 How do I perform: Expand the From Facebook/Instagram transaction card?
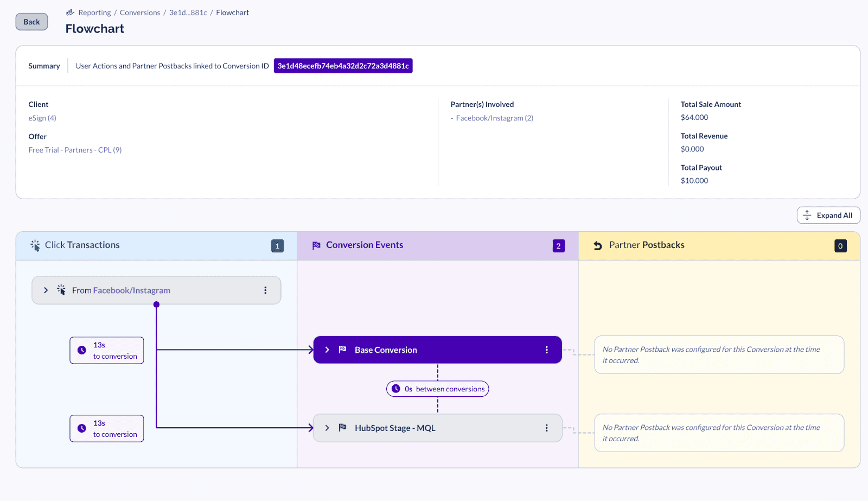(46, 290)
